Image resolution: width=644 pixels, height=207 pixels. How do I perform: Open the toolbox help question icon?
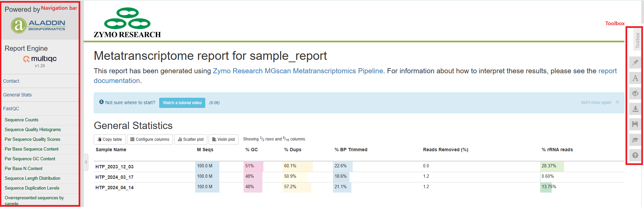(x=635, y=155)
